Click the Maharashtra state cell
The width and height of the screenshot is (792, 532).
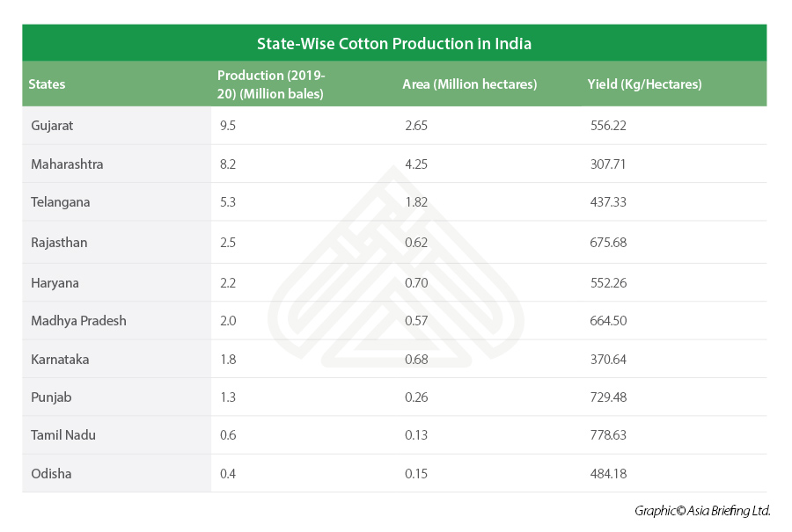coord(67,164)
